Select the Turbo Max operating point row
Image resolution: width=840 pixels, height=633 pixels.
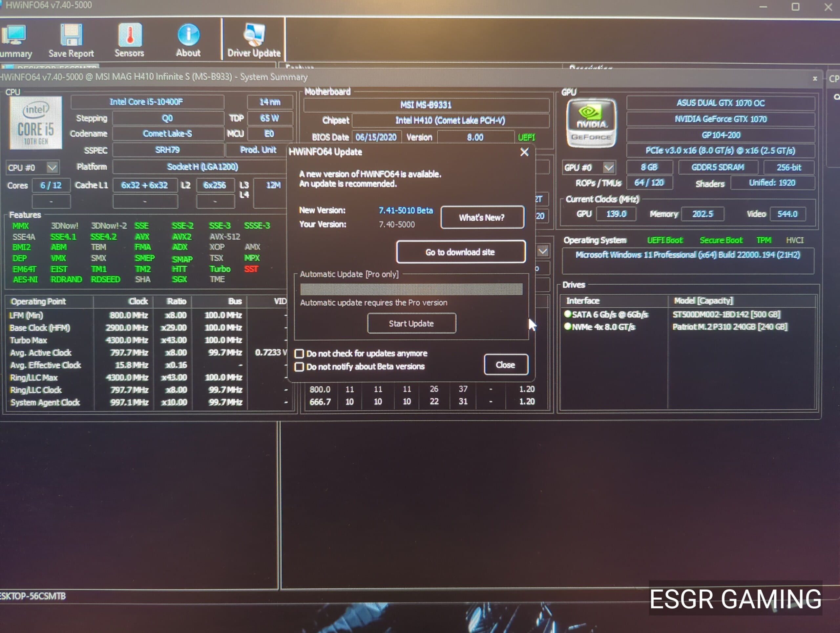(x=148, y=340)
